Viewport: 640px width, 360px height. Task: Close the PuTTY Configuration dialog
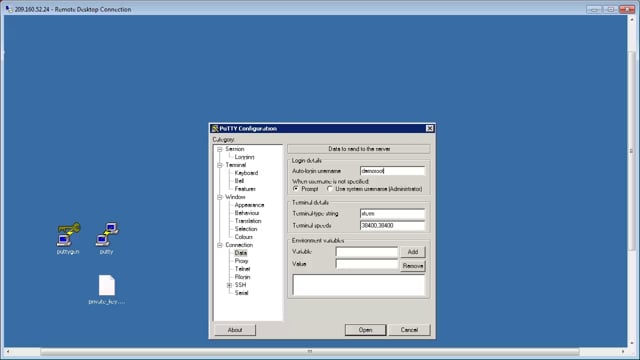(x=429, y=128)
